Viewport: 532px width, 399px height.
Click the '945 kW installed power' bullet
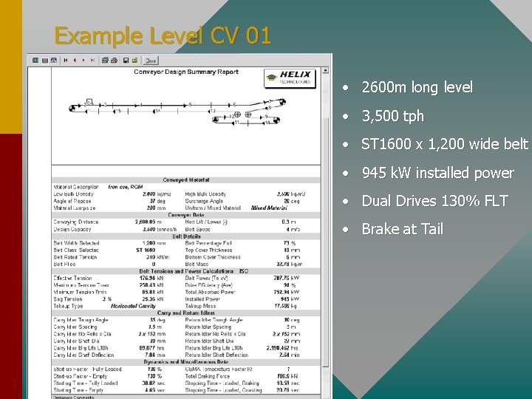437,173
